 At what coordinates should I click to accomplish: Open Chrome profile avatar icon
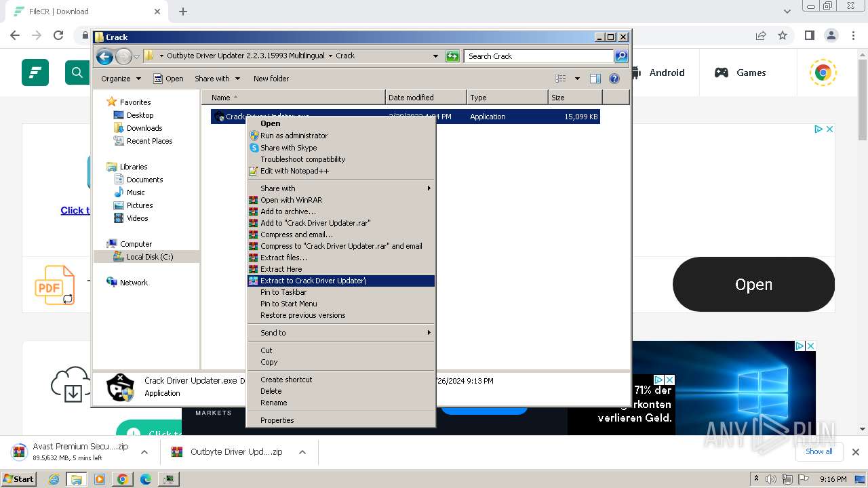(831, 35)
